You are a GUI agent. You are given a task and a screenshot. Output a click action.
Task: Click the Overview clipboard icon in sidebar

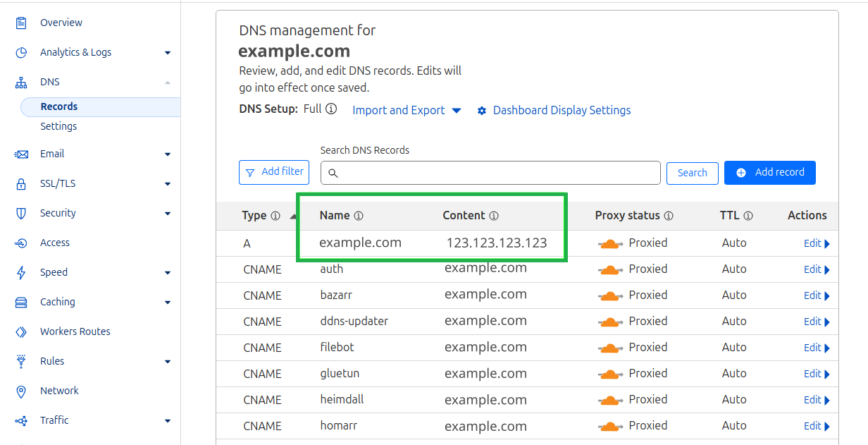[21, 23]
